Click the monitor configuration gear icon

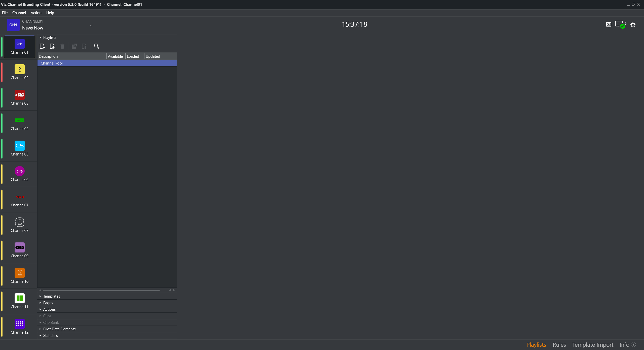click(608, 25)
